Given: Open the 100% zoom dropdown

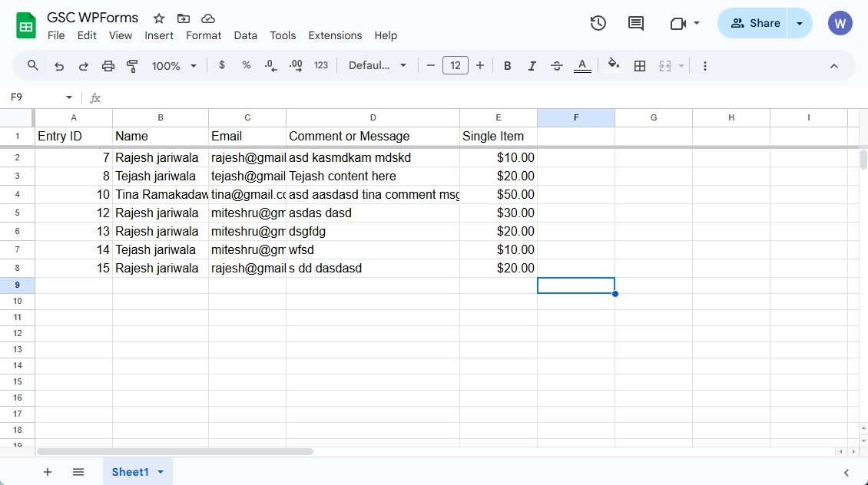Looking at the screenshot, I should click(x=174, y=66).
